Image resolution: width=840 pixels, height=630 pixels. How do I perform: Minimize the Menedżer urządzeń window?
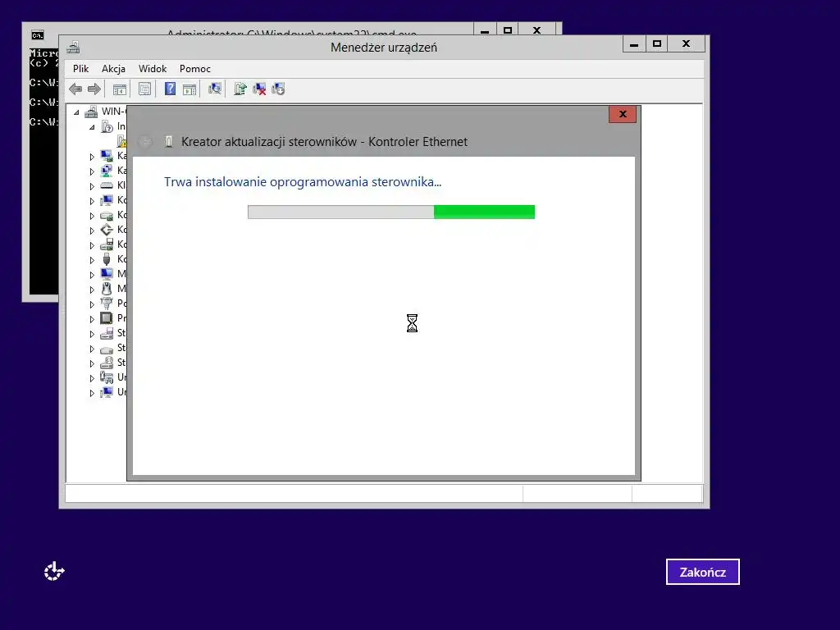[x=634, y=44]
